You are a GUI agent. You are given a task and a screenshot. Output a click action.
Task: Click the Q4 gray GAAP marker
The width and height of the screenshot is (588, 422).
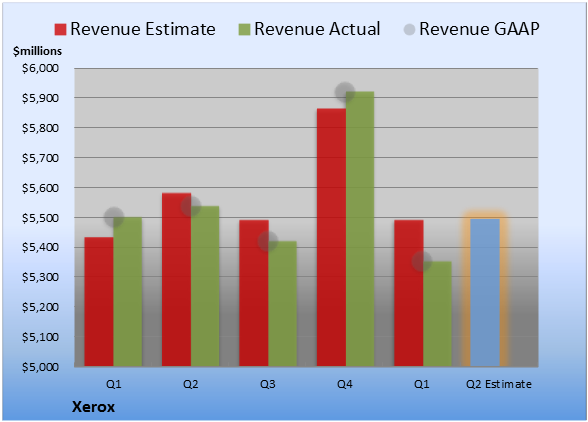pyautogui.click(x=345, y=92)
